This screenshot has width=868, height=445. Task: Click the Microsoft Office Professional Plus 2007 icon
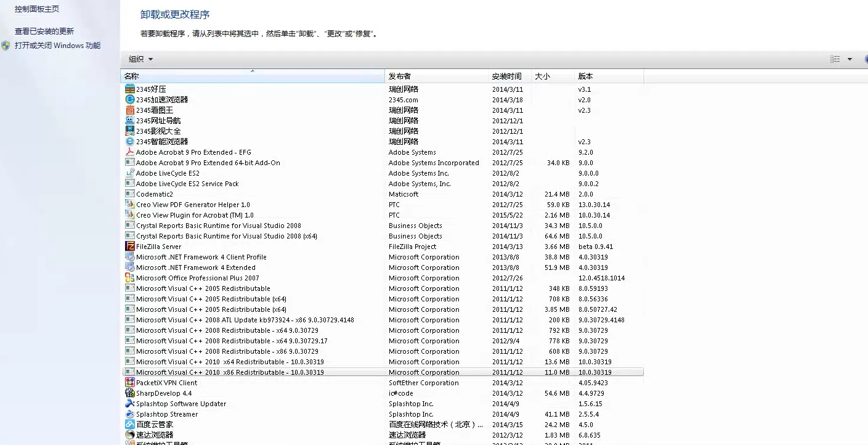tap(130, 278)
